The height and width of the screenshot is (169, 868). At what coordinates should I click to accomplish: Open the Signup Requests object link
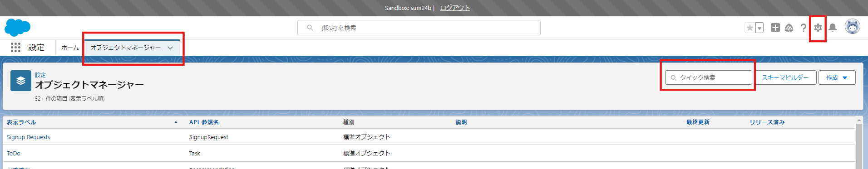click(x=28, y=137)
